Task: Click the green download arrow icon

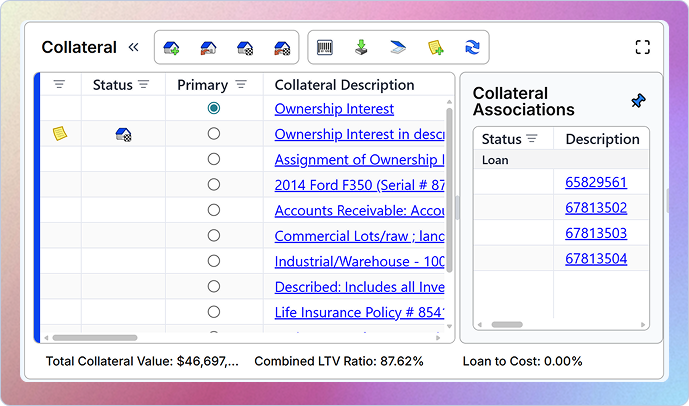Action: [362, 47]
